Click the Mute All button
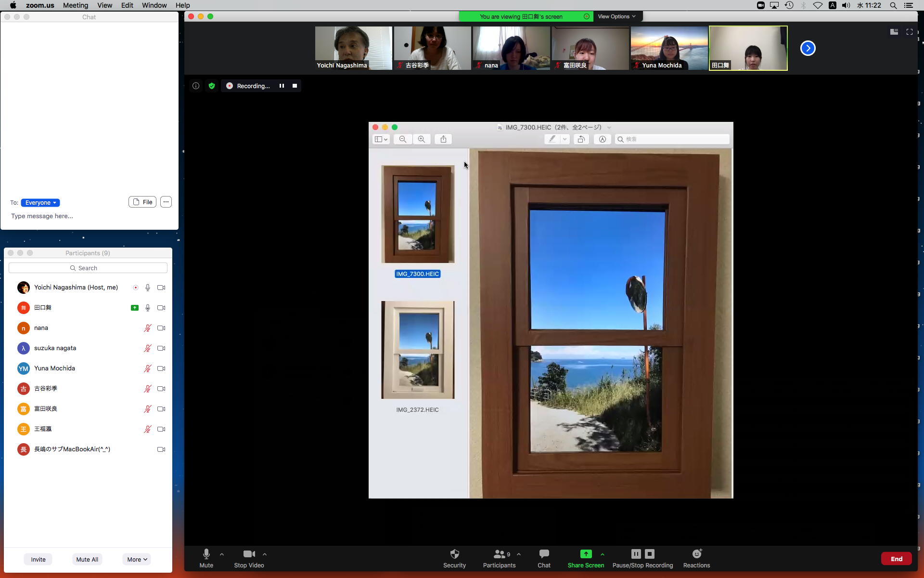The image size is (924, 578). tap(87, 559)
